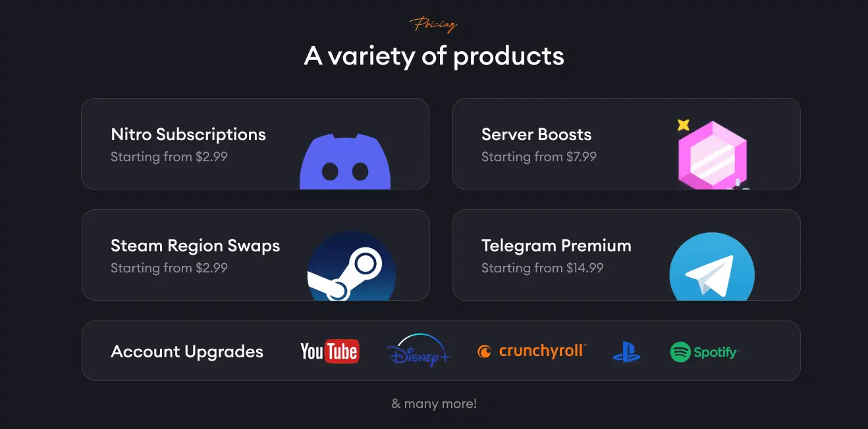The width and height of the screenshot is (868, 429).
Task: Click the 'Starting from $7.99' price text
Action: pos(539,157)
